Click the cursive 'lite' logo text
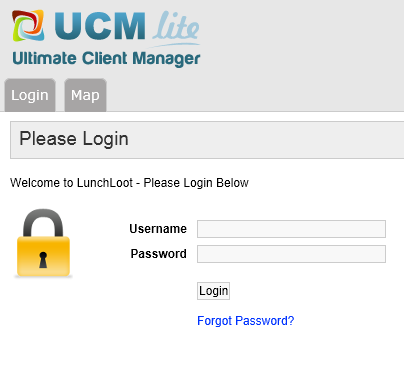 coord(176,26)
